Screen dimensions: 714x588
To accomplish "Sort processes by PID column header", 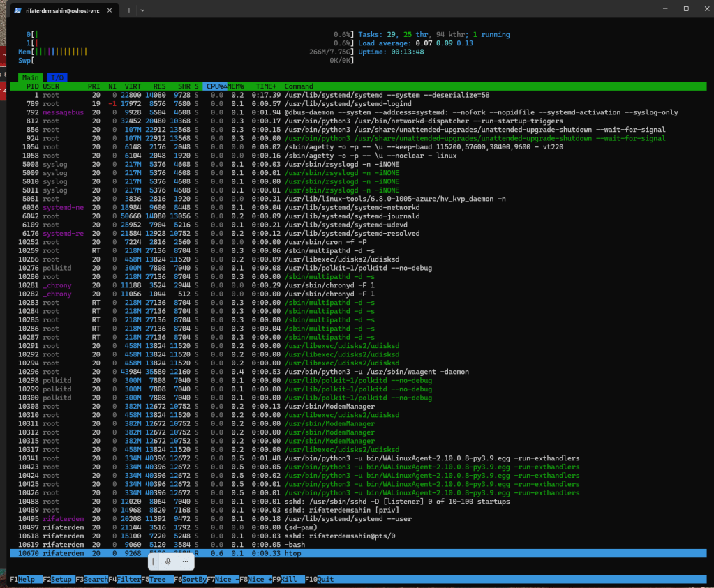I will tap(32, 86).
